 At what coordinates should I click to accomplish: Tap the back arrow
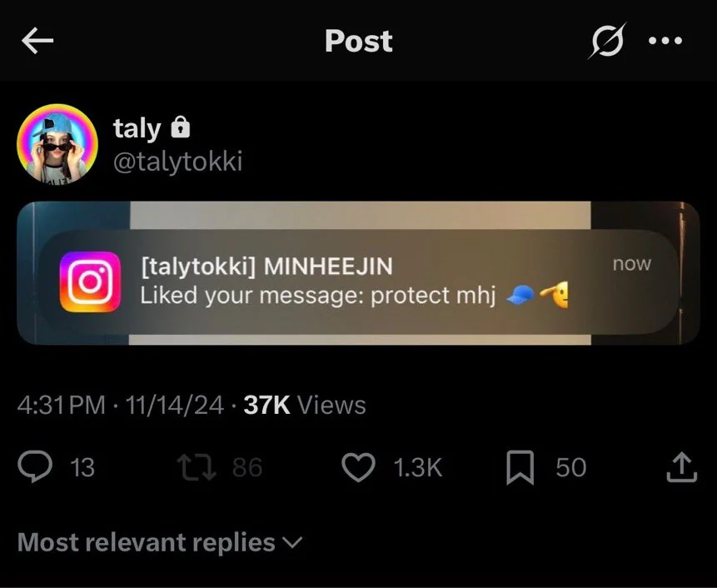(37, 42)
